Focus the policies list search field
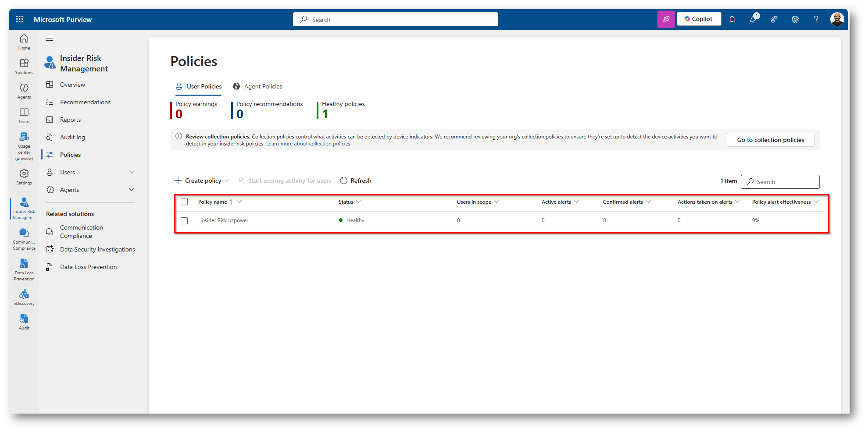The image size is (868, 432). (780, 182)
